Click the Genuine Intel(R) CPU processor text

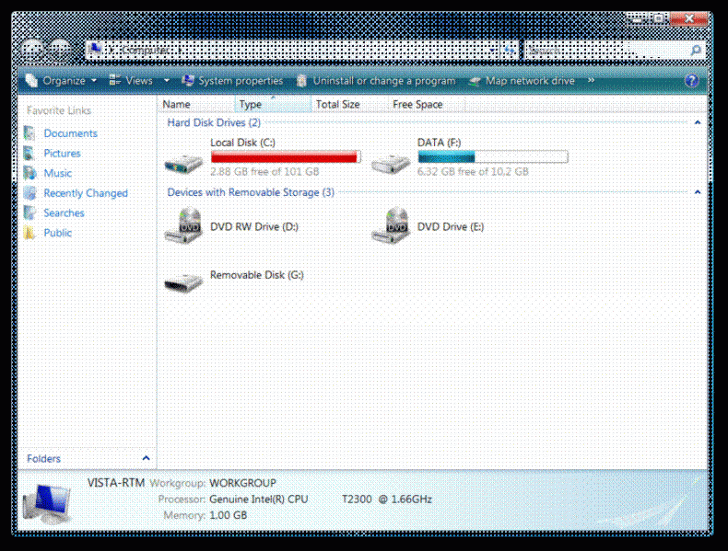coord(259,499)
